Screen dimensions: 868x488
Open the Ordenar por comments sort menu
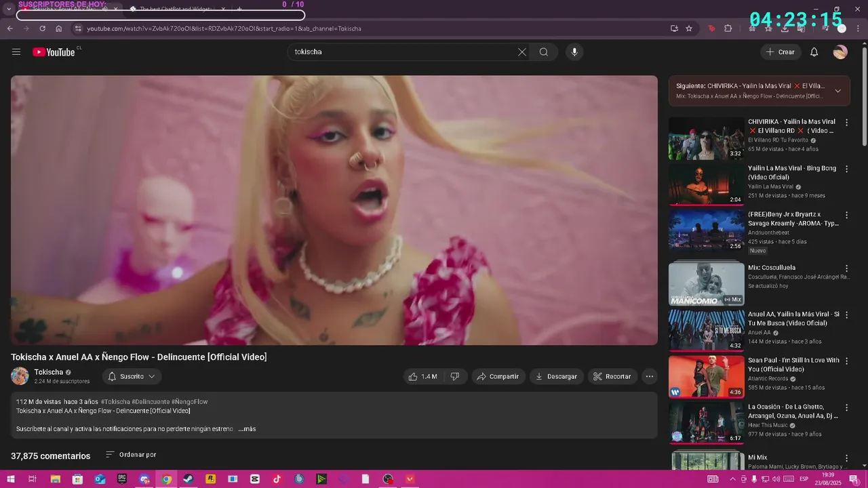[x=131, y=455]
